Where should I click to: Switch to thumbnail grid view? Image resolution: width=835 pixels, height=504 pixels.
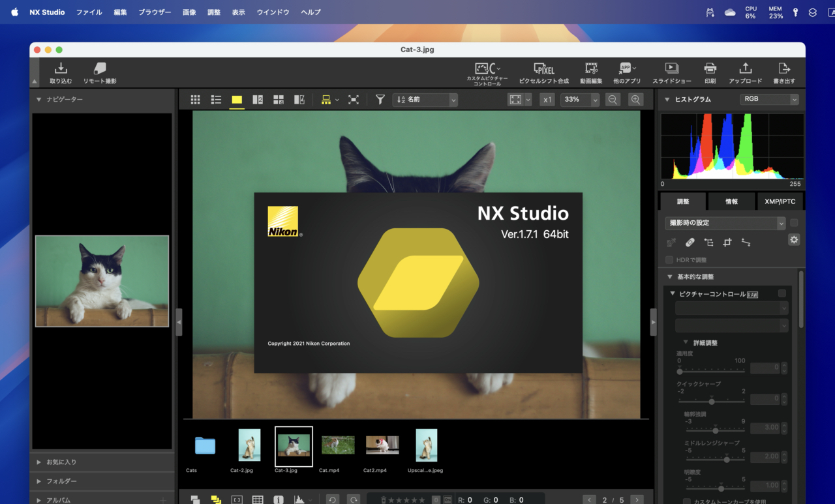click(195, 100)
